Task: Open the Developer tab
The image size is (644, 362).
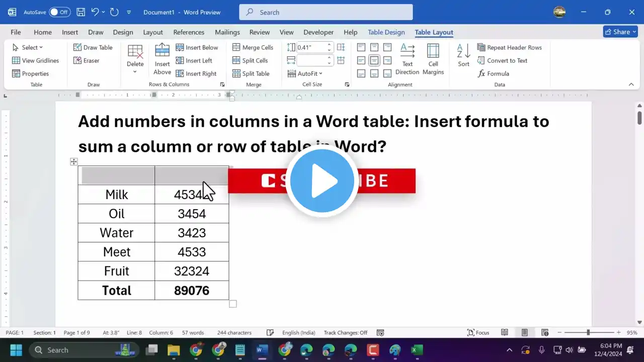Action: coord(318,32)
